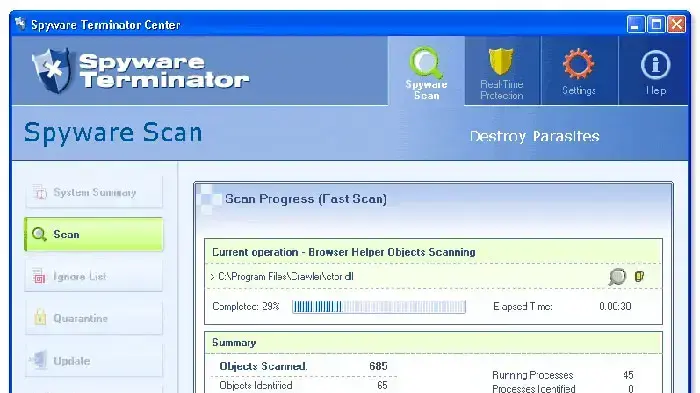Select the Scan sidebar button

[94, 234]
